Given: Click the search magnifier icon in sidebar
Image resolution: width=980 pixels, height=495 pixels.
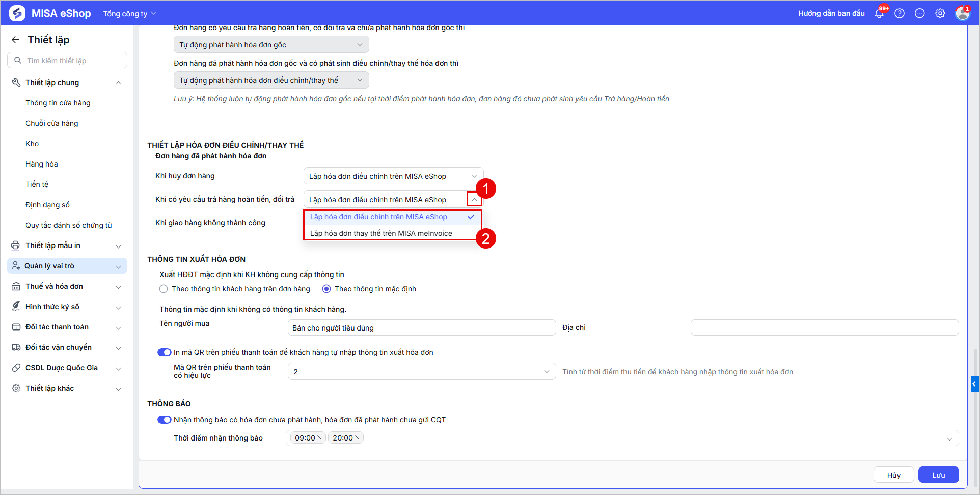Looking at the screenshot, I should coord(18,60).
